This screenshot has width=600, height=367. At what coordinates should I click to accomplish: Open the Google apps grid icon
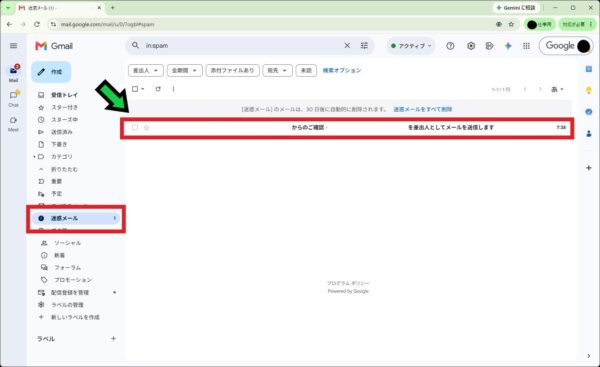point(527,46)
